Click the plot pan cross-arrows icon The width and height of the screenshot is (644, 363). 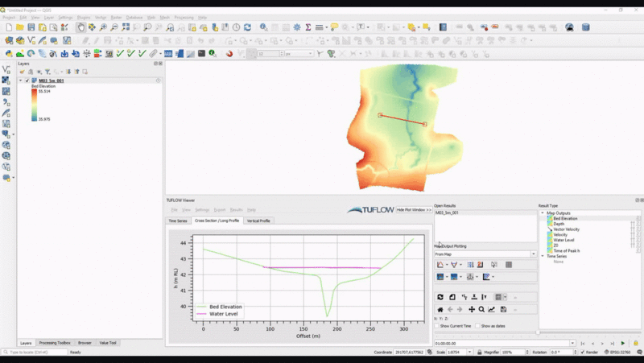point(472,309)
